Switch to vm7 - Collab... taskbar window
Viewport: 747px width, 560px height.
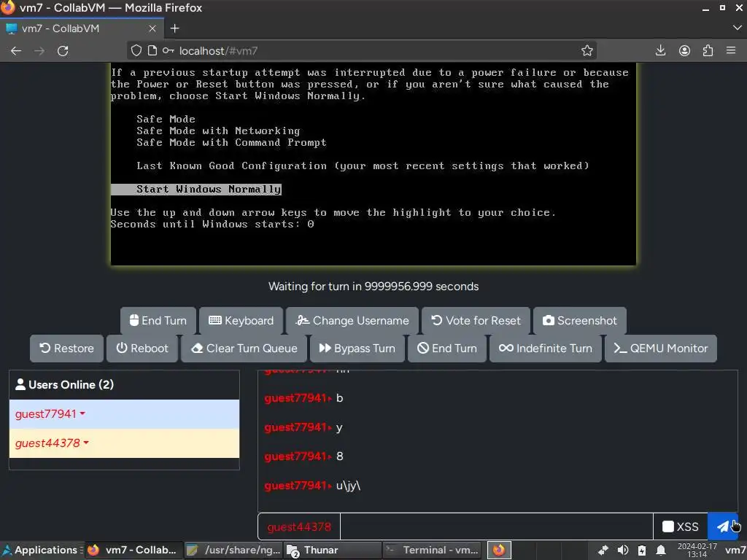pyautogui.click(x=134, y=550)
